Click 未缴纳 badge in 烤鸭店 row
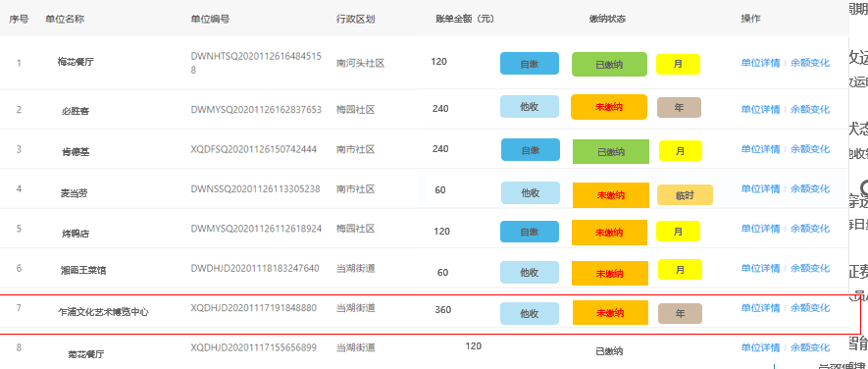 click(x=609, y=233)
